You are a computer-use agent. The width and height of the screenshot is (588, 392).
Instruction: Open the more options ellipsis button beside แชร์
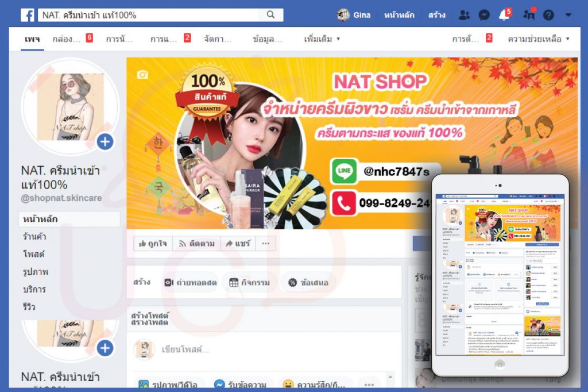[x=265, y=244]
